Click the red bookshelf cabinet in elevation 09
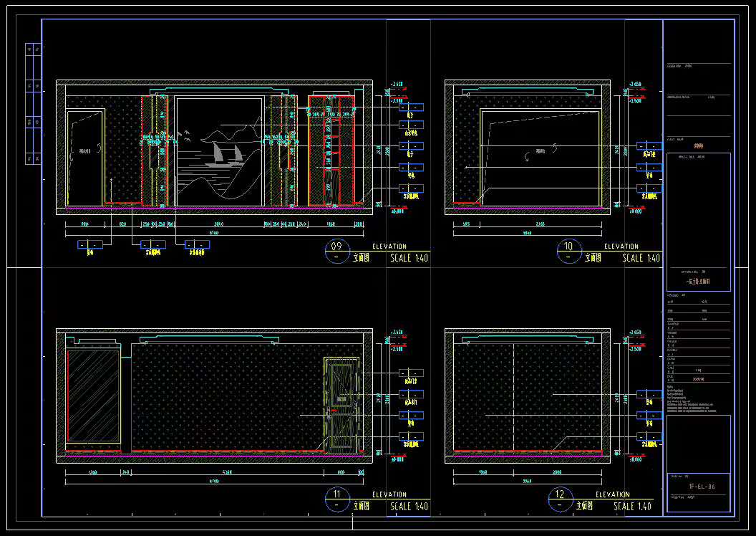This screenshot has height=536, width=756. coord(331,150)
